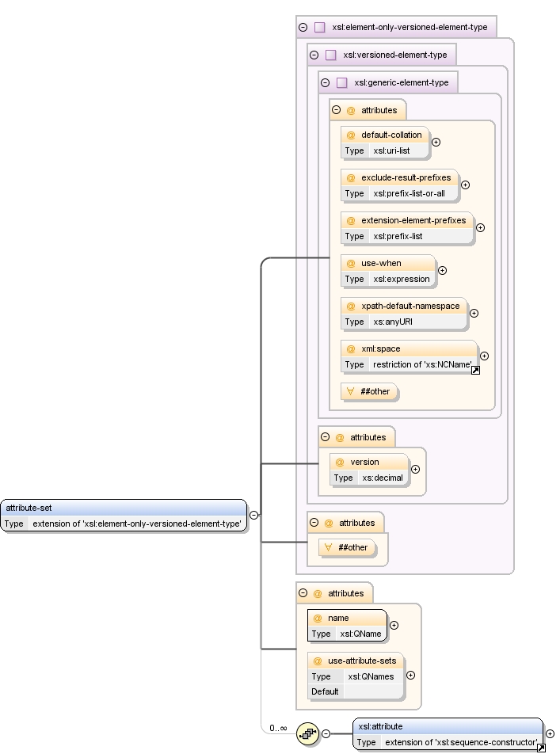Select the version attribute name
This screenshot has width=560, height=754.
364,462
